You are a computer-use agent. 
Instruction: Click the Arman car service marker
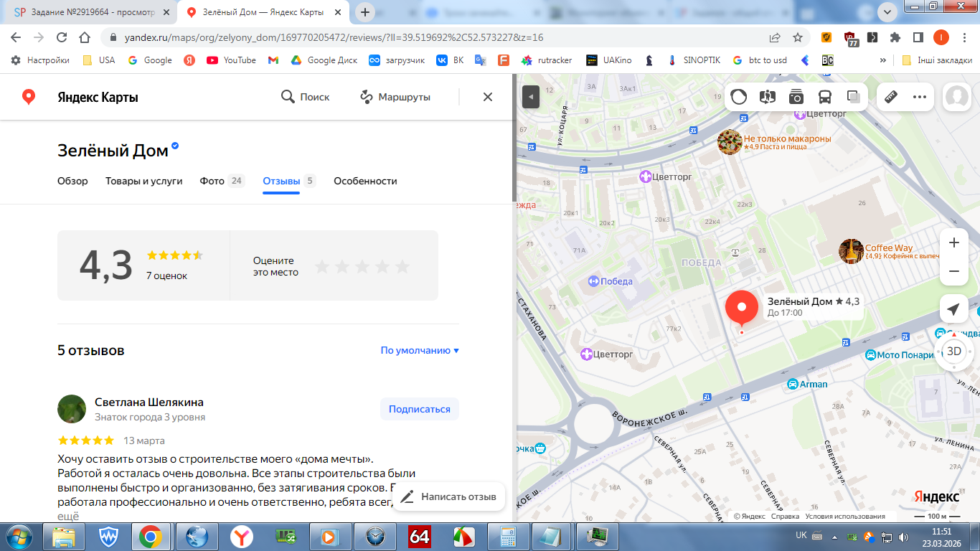(793, 384)
